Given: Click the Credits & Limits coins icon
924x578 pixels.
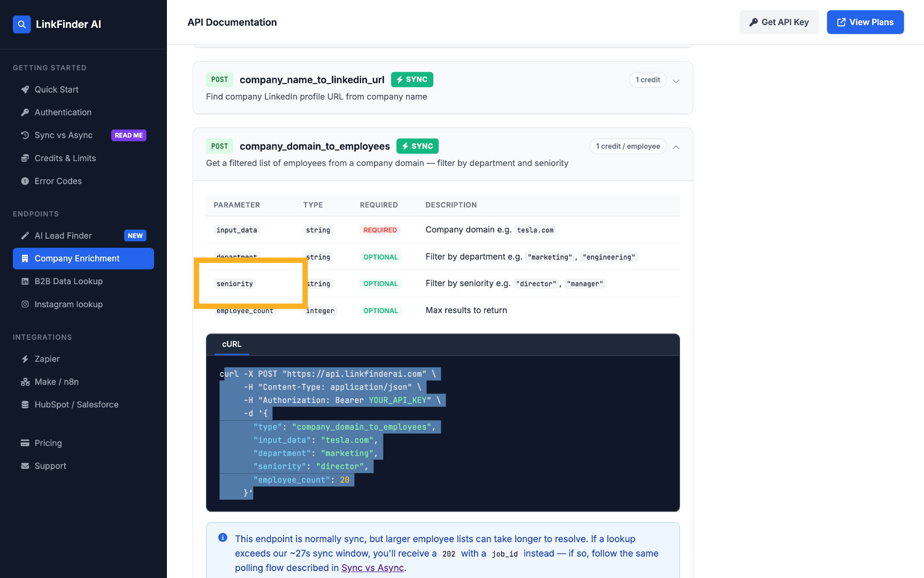Looking at the screenshot, I should [x=25, y=158].
